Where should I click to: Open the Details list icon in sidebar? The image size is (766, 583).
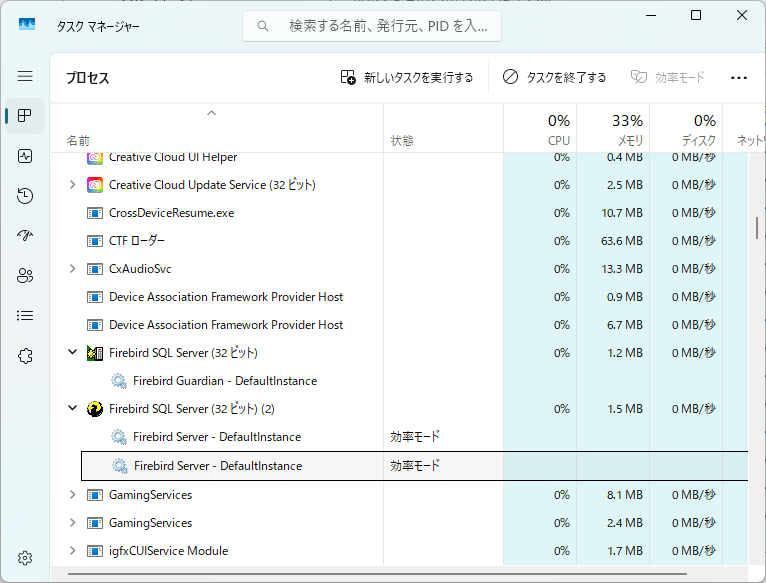pyautogui.click(x=25, y=316)
